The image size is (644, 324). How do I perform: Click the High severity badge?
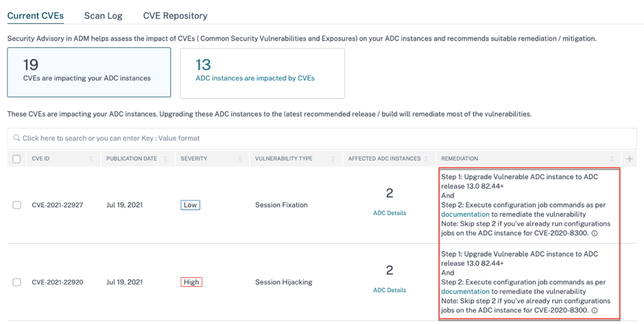point(191,282)
